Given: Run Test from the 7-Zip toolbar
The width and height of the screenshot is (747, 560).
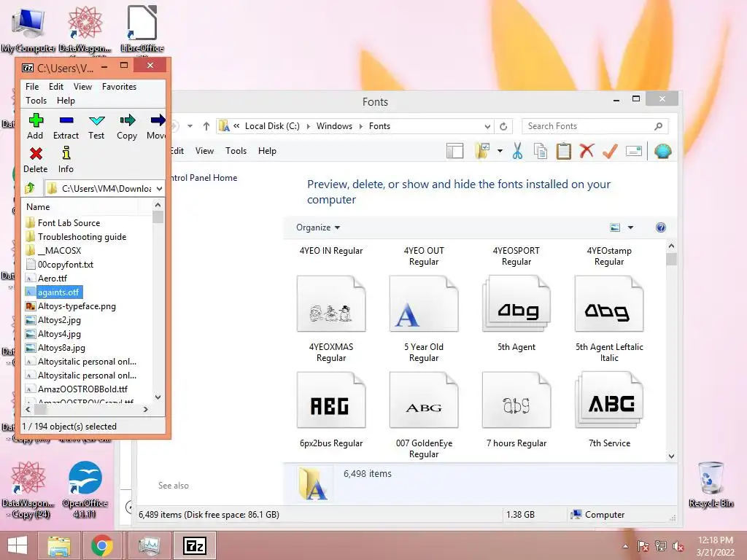Looking at the screenshot, I should click(96, 127).
